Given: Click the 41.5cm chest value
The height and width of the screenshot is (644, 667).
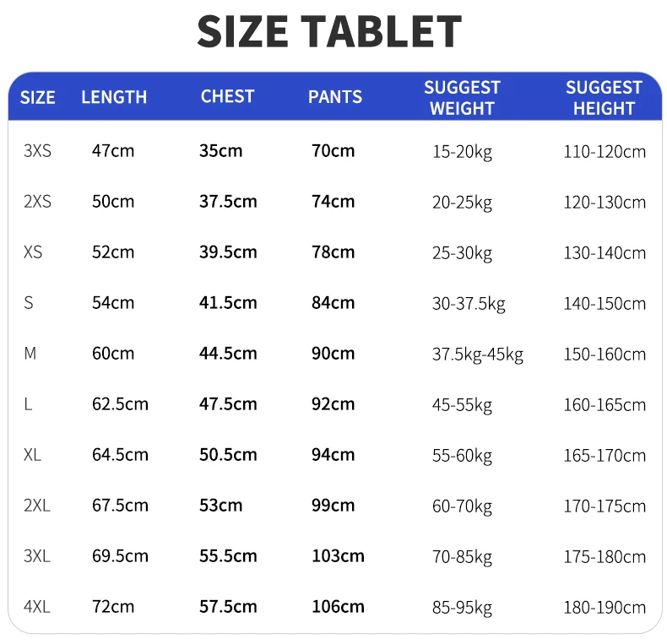Looking at the screenshot, I should [x=228, y=303].
